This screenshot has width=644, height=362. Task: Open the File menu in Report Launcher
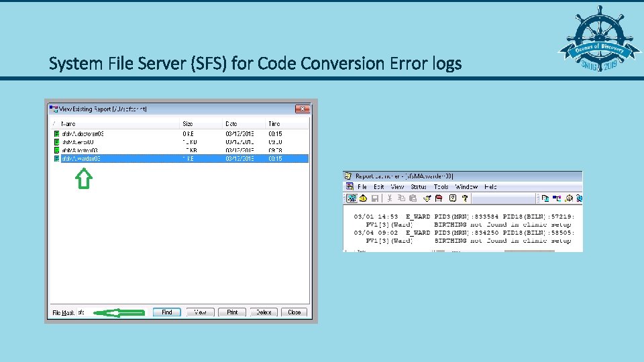362,187
